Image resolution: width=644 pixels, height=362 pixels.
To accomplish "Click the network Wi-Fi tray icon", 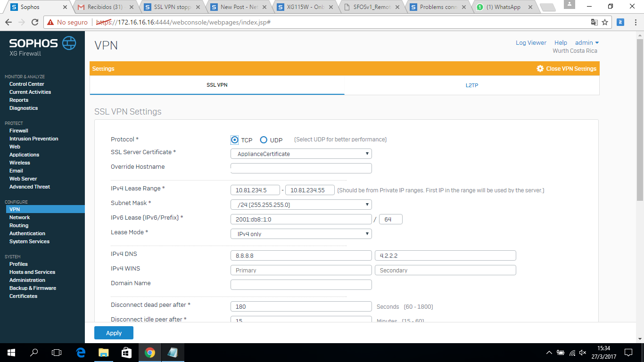I will point(572,353).
